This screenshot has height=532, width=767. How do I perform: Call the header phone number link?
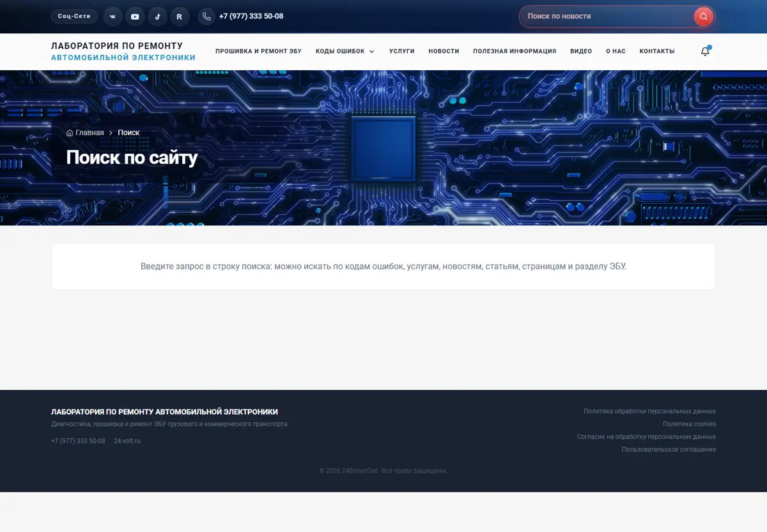[x=251, y=17]
